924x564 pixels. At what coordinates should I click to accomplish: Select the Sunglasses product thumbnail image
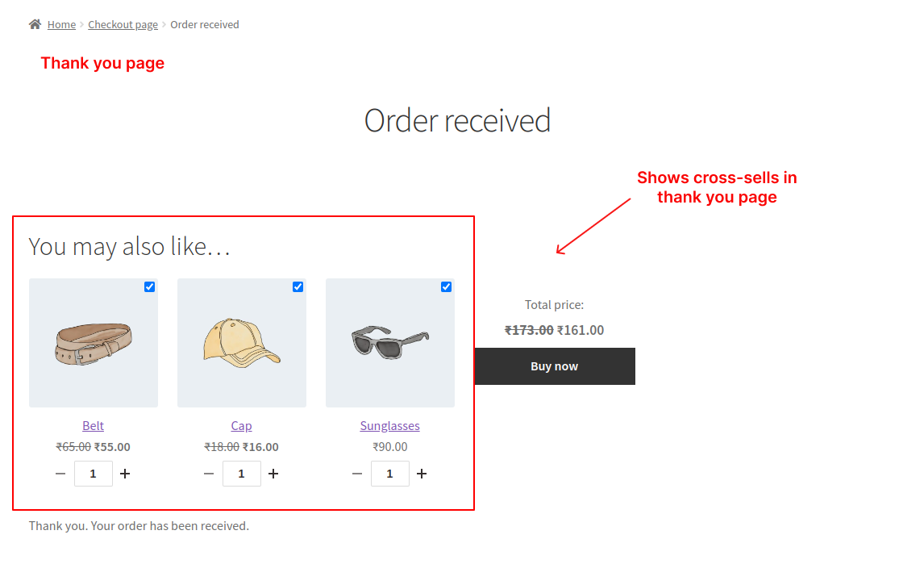tap(389, 343)
